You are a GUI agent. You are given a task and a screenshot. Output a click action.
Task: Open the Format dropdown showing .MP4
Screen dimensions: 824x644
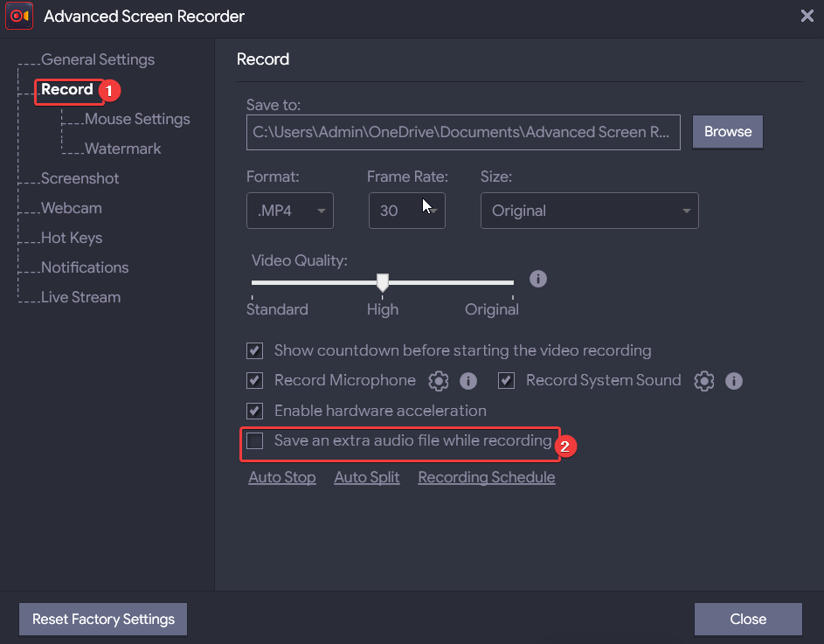pyautogui.click(x=289, y=211)
